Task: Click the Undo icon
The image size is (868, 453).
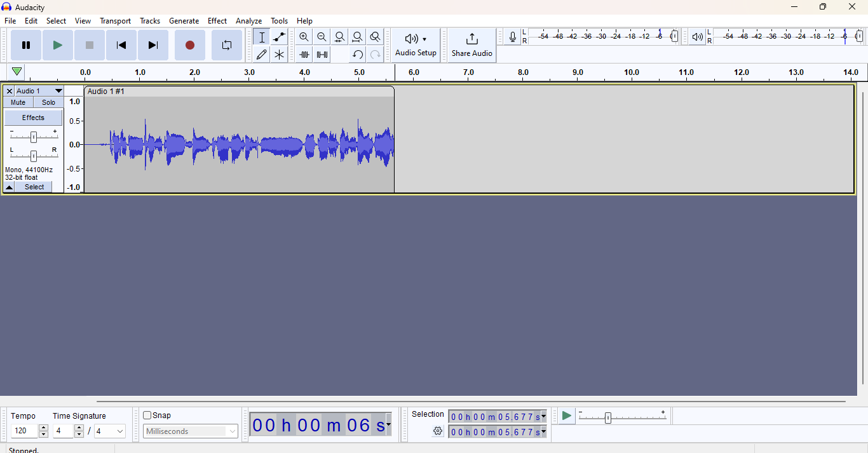Action: (357, 54)
